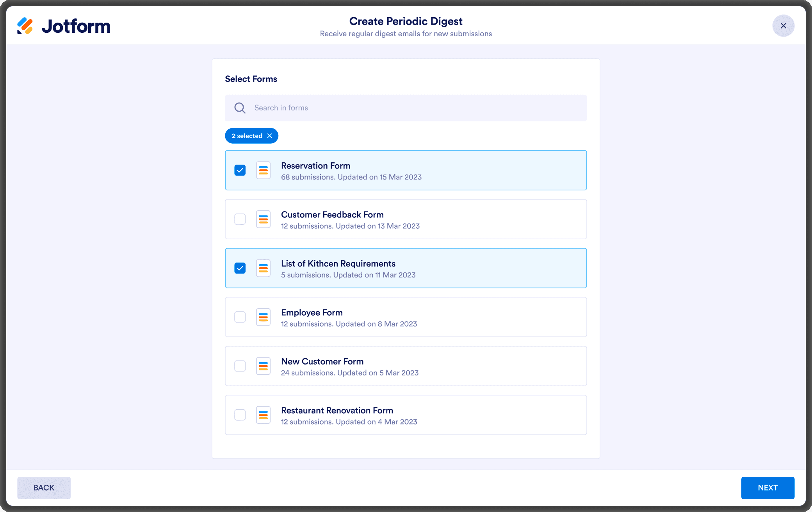The width and height of the screenshot is (812, 512).
Task: Check the Customer Feedback Form checkbox
Action: tap(240, 219)
